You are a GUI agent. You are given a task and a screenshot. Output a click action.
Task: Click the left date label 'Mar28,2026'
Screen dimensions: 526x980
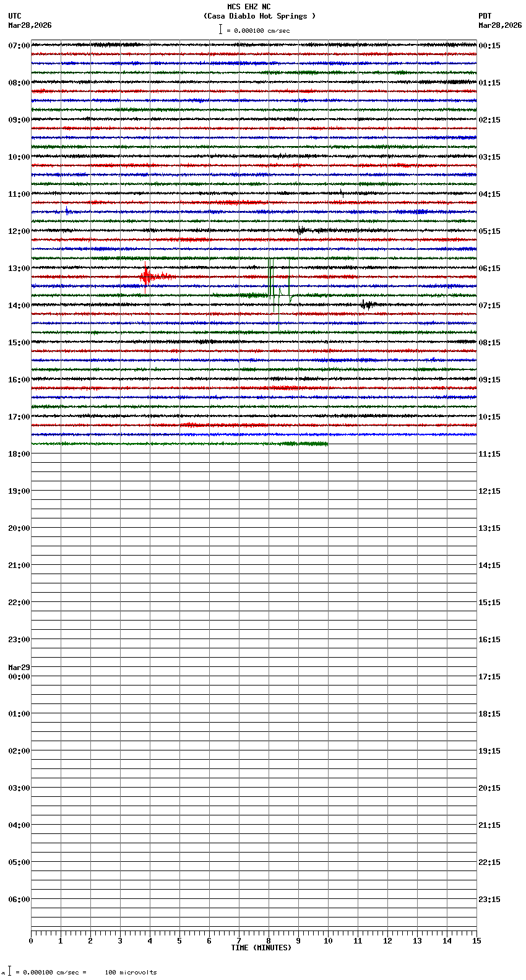[x=30, y=25]
